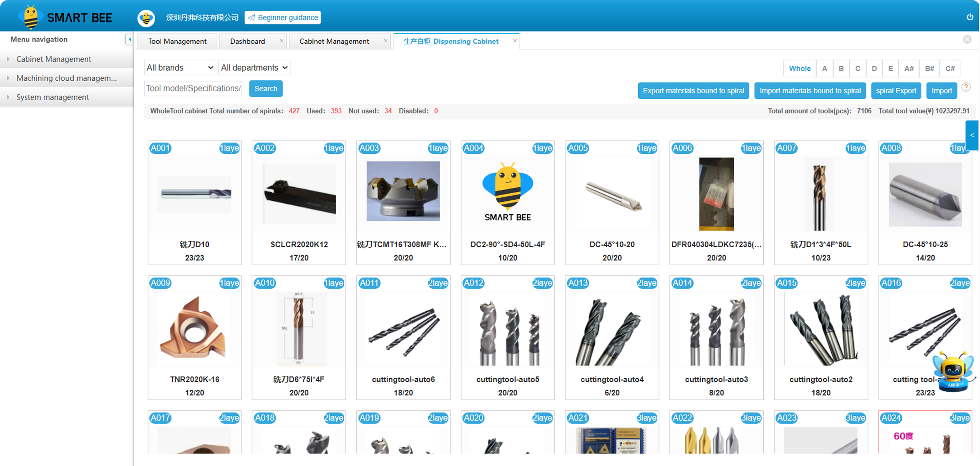
Task: Open the A008 DC-45°10-25 tool image
Action: 925,195
